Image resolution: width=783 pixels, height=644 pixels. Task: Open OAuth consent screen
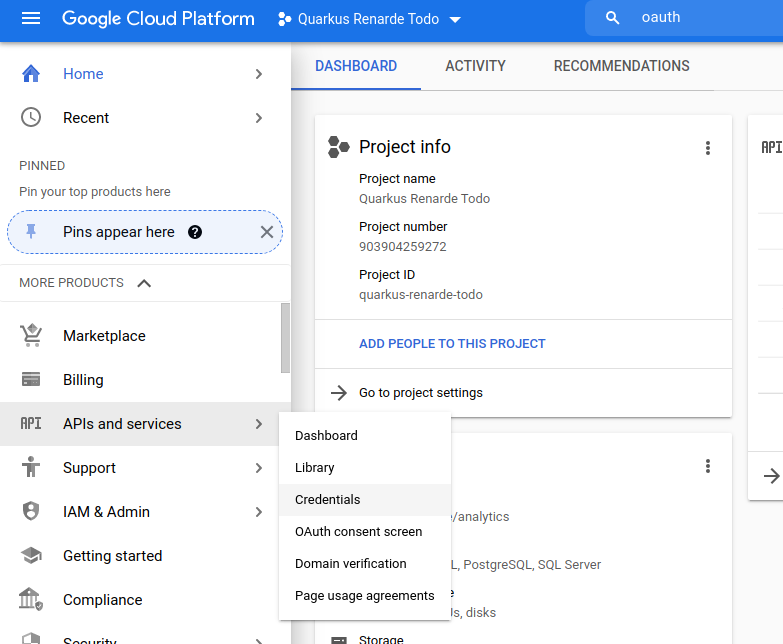365,531
